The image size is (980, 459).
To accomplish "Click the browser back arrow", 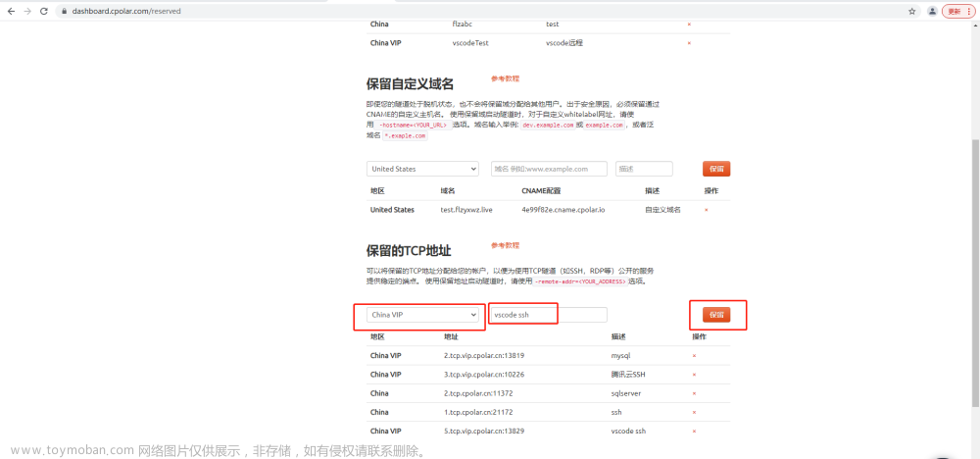I will pyautogui.click(x=11, y=11).
